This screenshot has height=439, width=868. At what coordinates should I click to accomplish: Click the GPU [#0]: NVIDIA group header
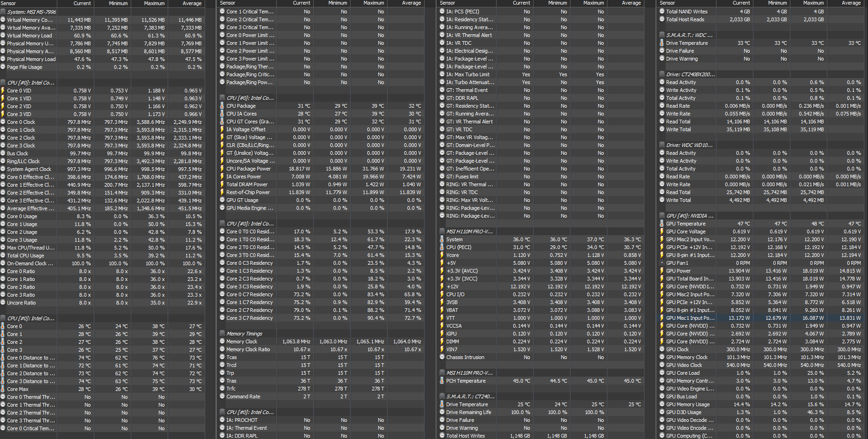tap(762, 216)
